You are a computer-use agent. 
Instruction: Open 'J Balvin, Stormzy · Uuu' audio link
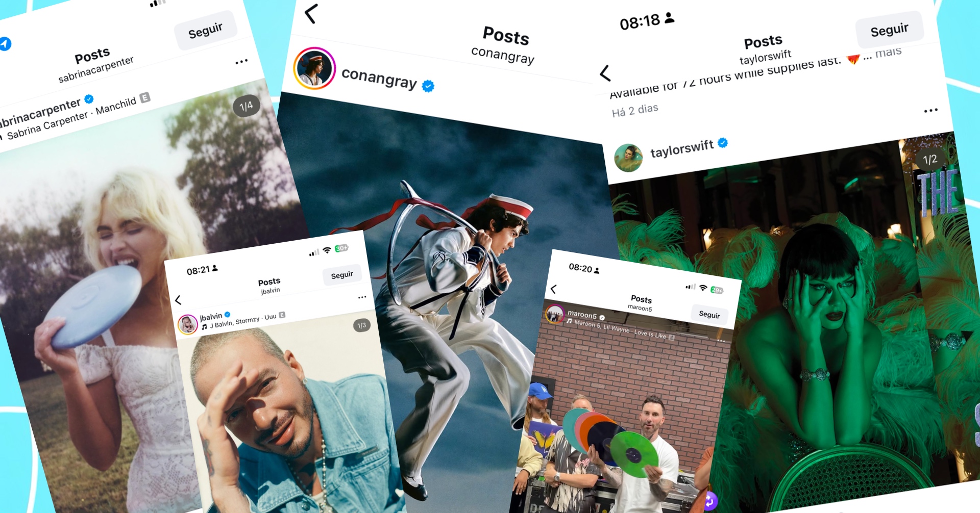[243, 321]
